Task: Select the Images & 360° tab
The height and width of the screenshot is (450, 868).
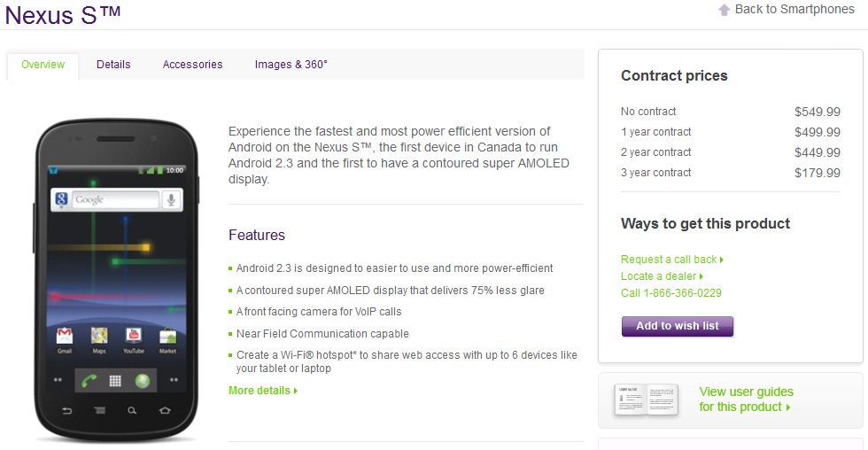Action: (x=291, y=65)
